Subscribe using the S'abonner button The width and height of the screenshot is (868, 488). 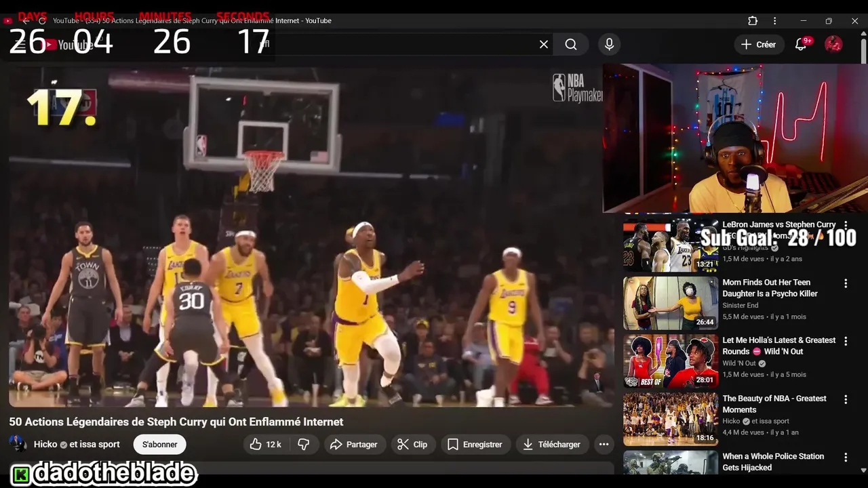[159, 445]
